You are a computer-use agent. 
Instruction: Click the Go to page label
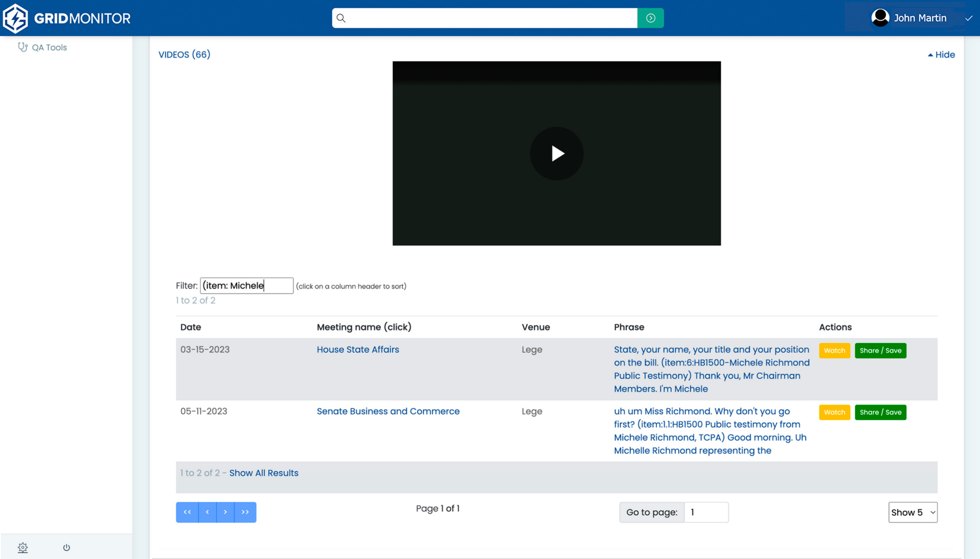tap(652, 512)
